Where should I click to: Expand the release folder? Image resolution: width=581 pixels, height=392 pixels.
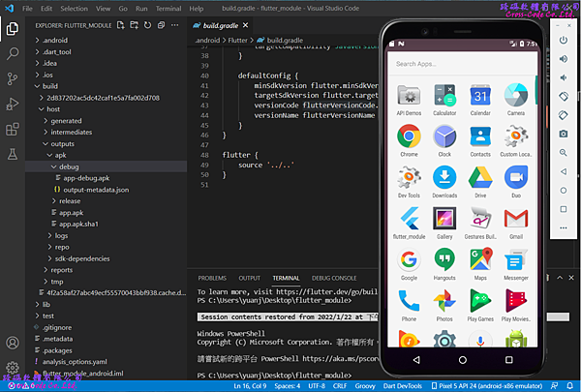pos(70,200)
